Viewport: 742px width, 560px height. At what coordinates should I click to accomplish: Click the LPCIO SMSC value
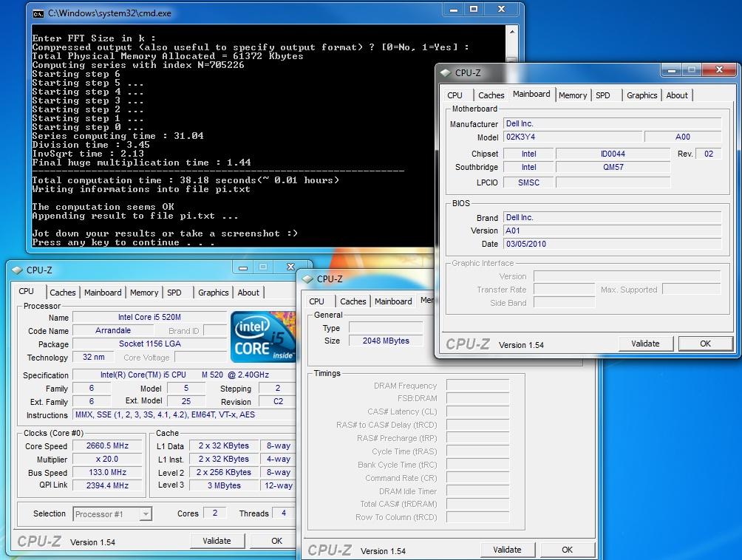click(x=528, y=182)
